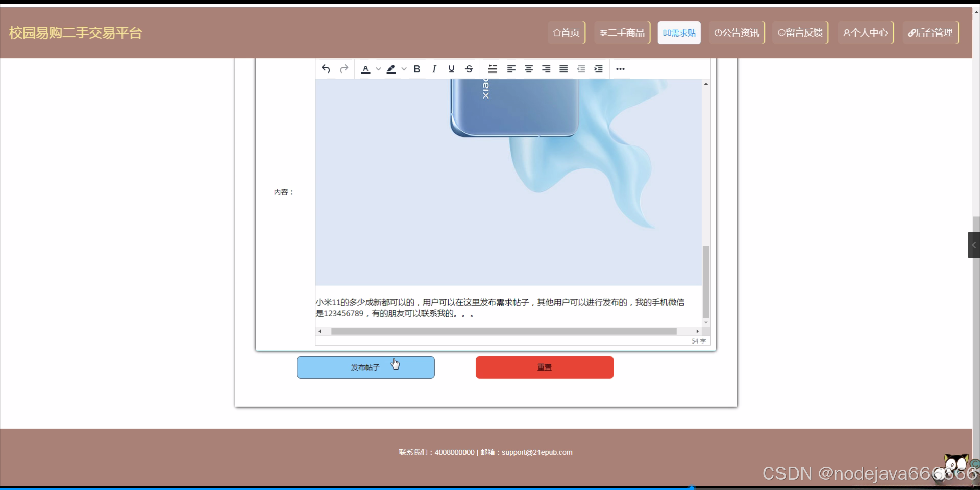The image size is (980, 490).
Task: Apply highlight background color
Action: coord(391,69)
